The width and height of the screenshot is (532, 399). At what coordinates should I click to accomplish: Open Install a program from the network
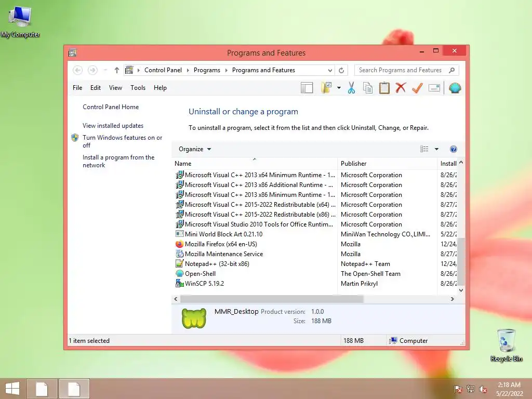click(118, 161)
